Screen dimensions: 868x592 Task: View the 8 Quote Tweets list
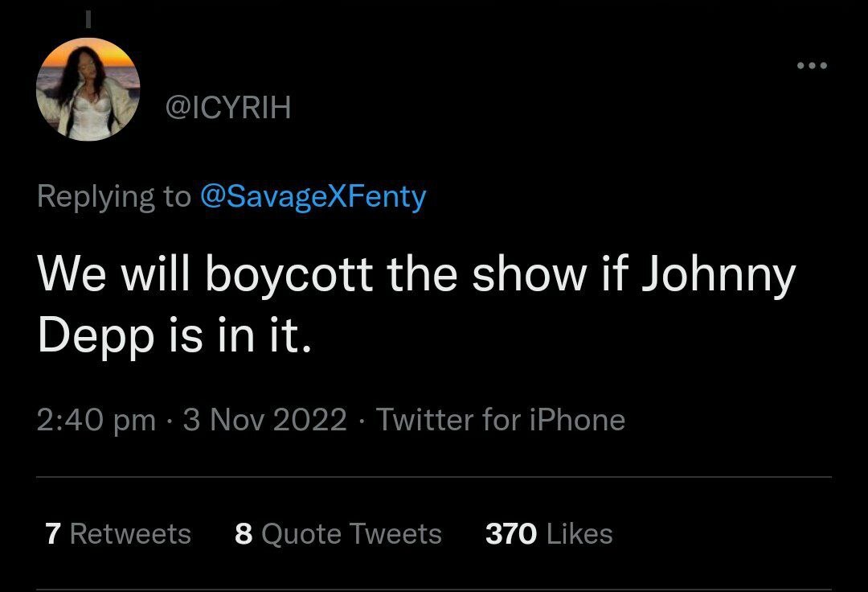point(338,534)
